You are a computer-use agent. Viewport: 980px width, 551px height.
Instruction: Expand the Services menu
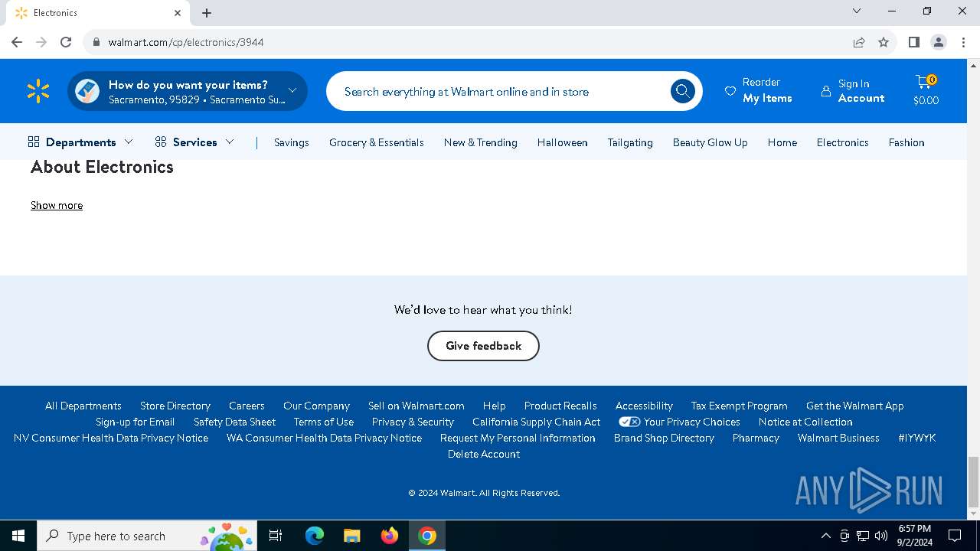(194, 142)
